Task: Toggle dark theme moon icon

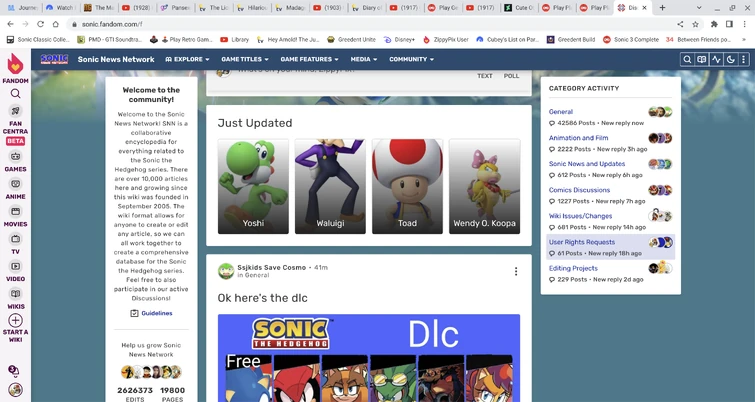Action: [x=730, y=59]
